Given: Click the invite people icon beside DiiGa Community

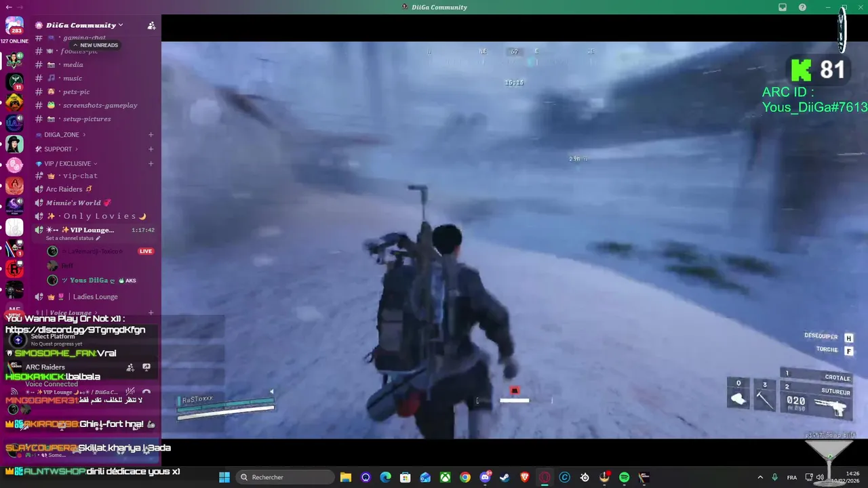Looking at the screenshot, I should point(151,25).
